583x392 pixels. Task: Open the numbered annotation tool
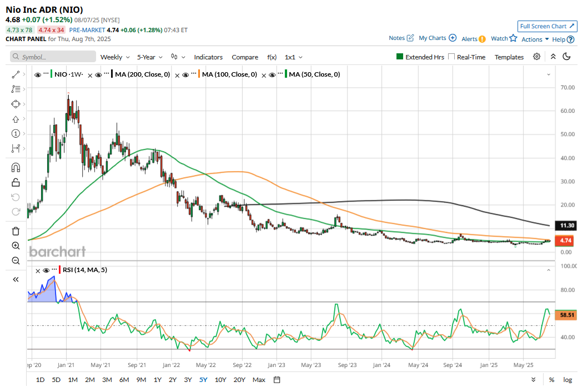coord(16,133)
